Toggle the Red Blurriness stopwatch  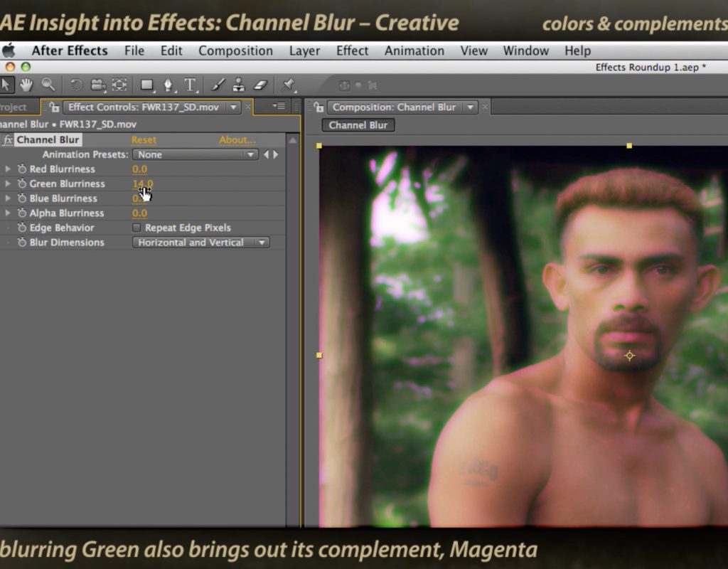(22, 169)
